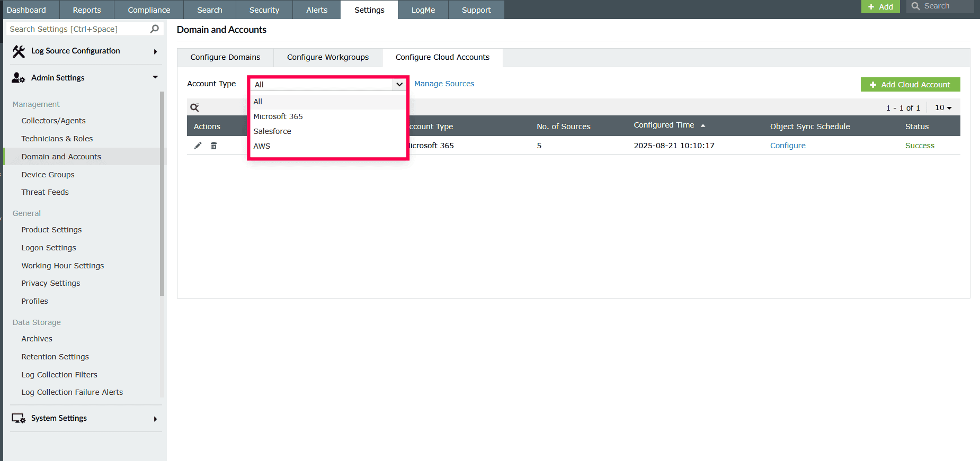This screenshot has width=980, height=461.
Task: Click Status column header
Action: [x=917, y=126]
